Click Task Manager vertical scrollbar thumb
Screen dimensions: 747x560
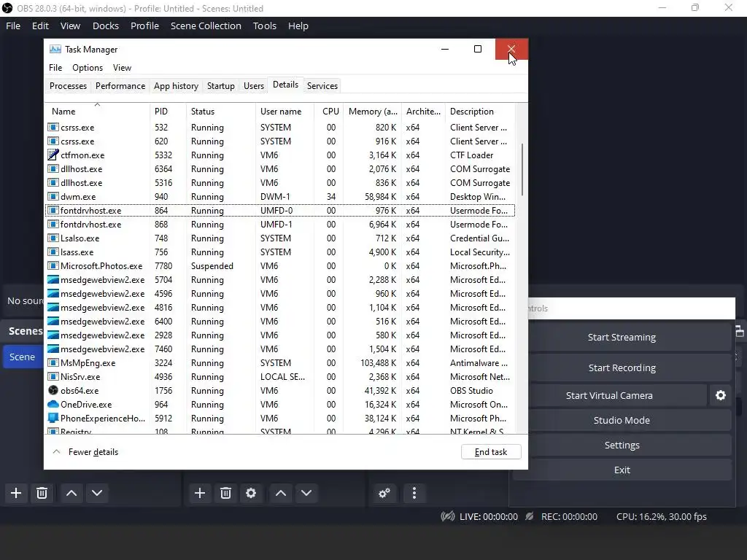tap(522, 169)
